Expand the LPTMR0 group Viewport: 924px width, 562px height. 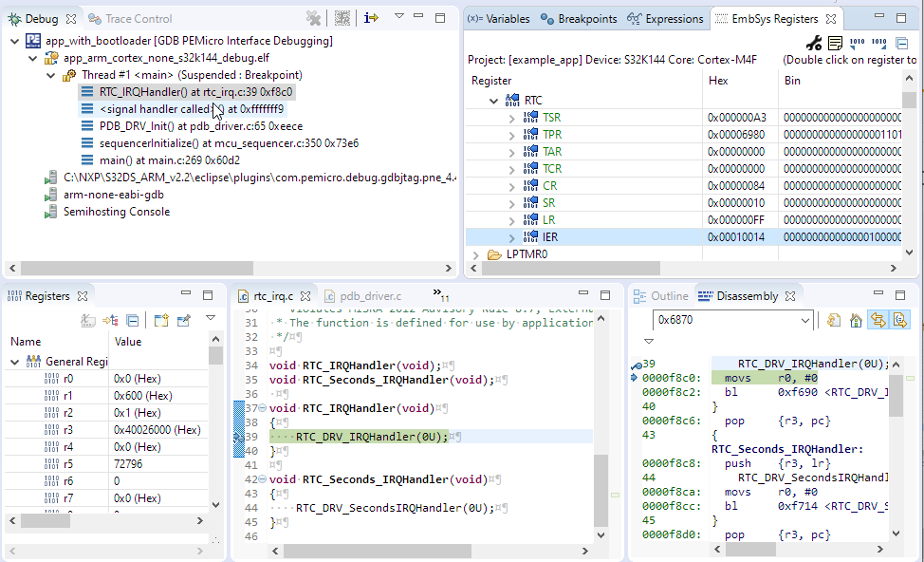(475, 254)
